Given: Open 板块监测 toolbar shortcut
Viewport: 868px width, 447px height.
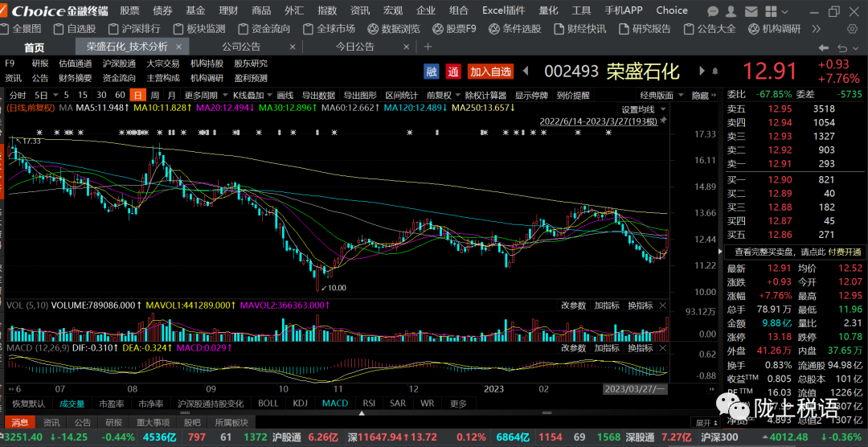Looking at the screenshot, I should 200,29.
